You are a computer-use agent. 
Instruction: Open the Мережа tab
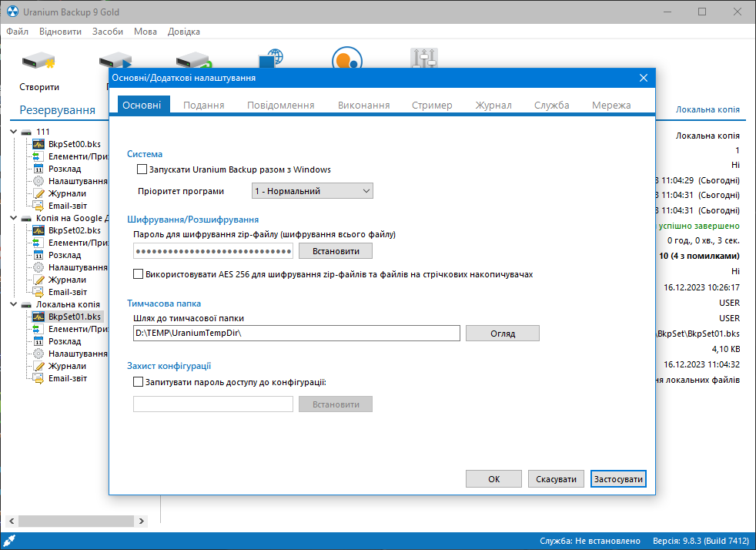[611, 106]
